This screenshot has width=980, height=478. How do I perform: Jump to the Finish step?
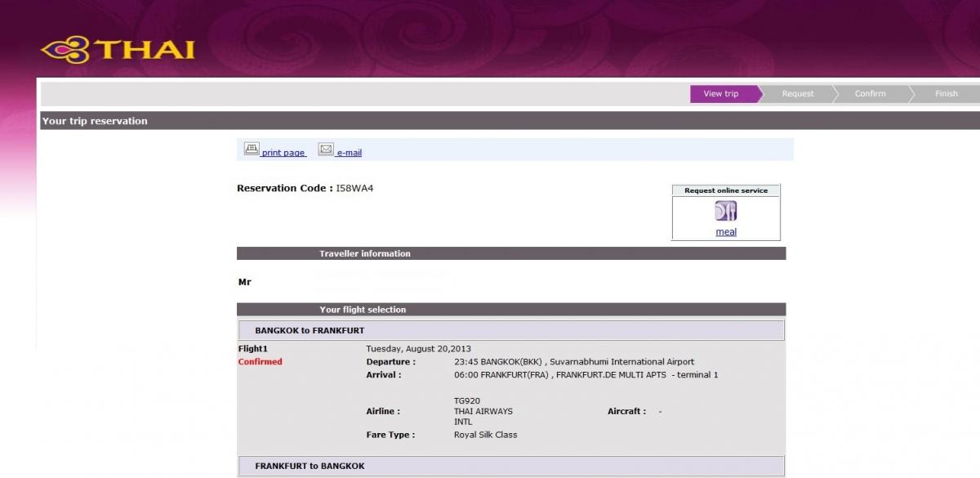(947, 94)
